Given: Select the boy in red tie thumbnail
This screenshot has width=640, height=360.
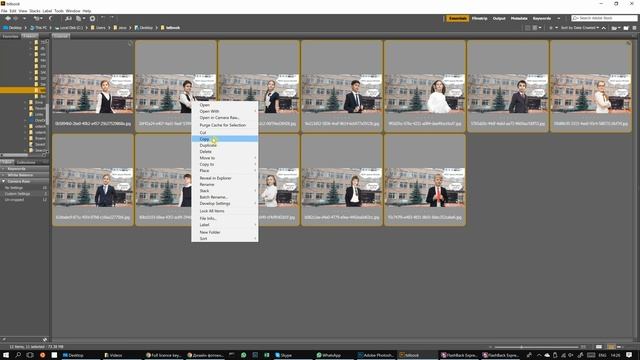Looking at the screenshot, I should (x=424, y=180).
